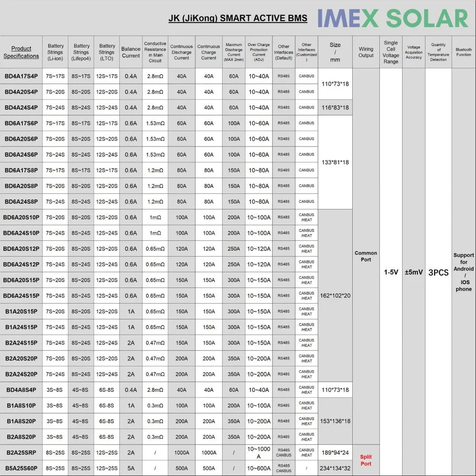Click 'Support for Android / IOS phone' cell
The height and width of the screenshot is (476, 476).
(x=464, y=272)
